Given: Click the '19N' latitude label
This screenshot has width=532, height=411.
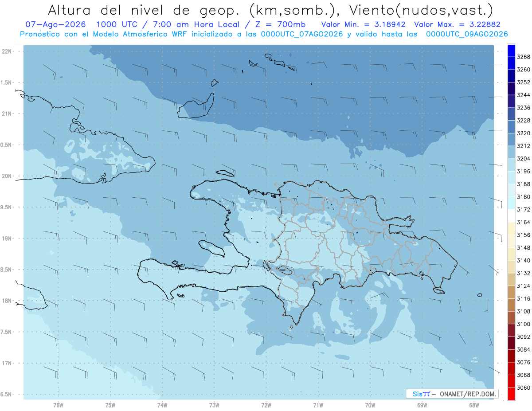Looking at the screenshot, I should tap(7, 239).
